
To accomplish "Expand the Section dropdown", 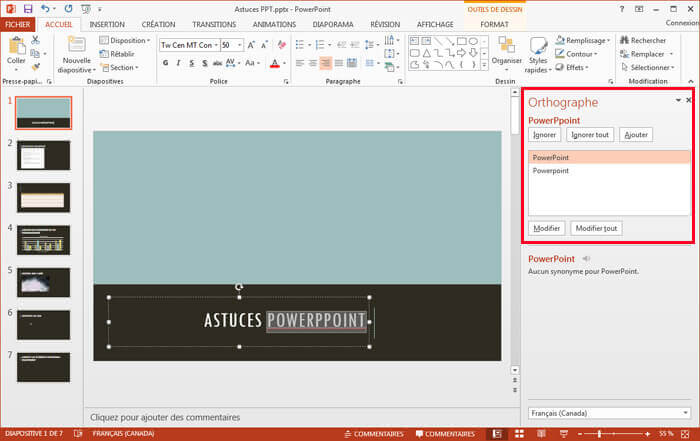I will pos(119,67).
